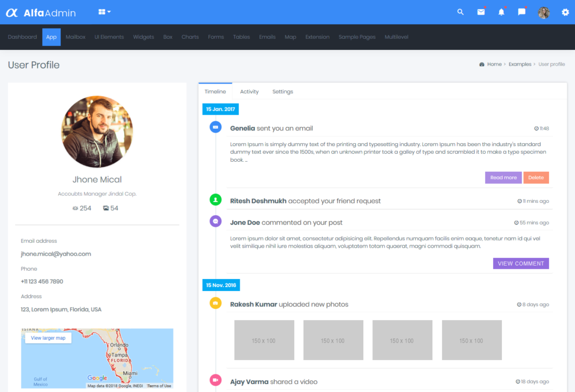The image size is (575, 392).
Task: Click the 15 Jan. 2017 date badge
Action: pyautogui.click(x=220, y=109)
